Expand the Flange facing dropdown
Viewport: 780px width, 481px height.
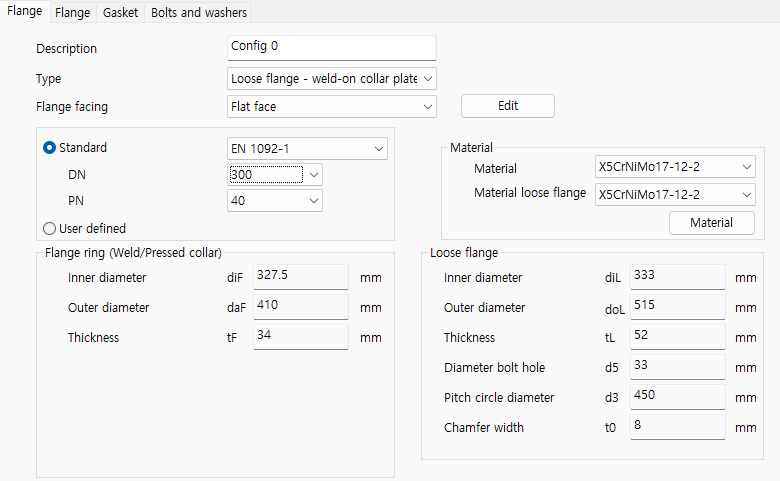click(x=332, y=106)
